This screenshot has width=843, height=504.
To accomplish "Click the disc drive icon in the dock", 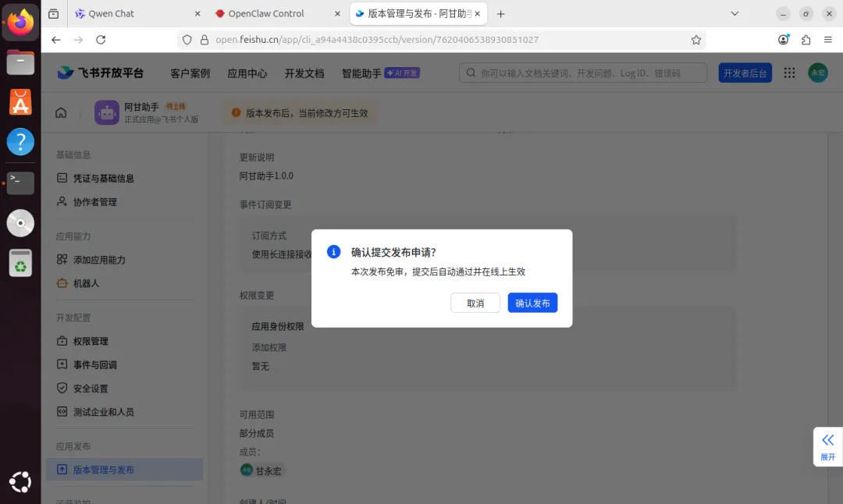I will pyautogui.click(x=20, y=223).
